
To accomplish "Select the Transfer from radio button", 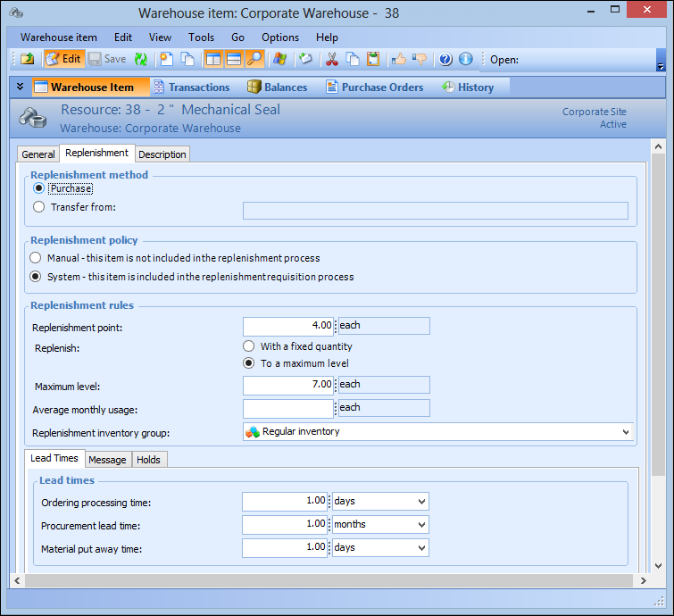I will [38, 207].
